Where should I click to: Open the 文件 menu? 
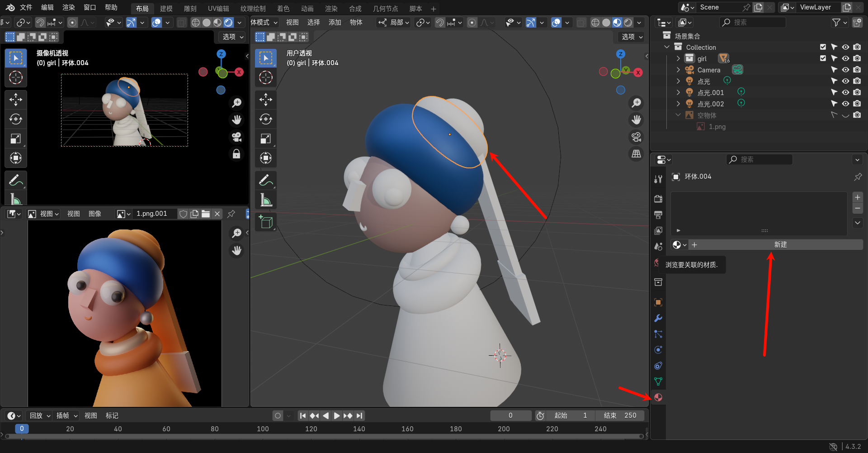(x=26, y=8)
